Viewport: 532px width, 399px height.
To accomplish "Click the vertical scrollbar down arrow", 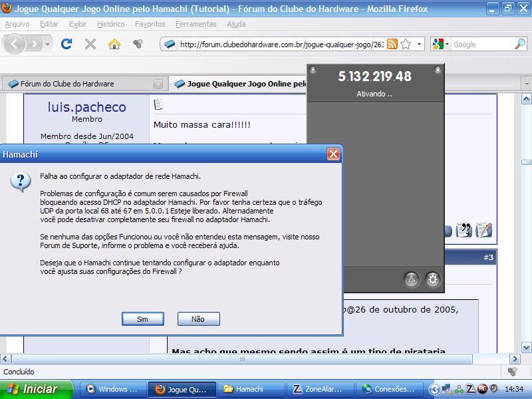I will tap(526, 347).
